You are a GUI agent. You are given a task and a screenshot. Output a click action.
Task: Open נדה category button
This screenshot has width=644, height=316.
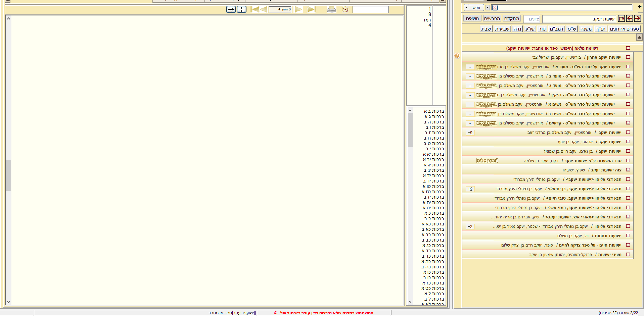(517, 29)
